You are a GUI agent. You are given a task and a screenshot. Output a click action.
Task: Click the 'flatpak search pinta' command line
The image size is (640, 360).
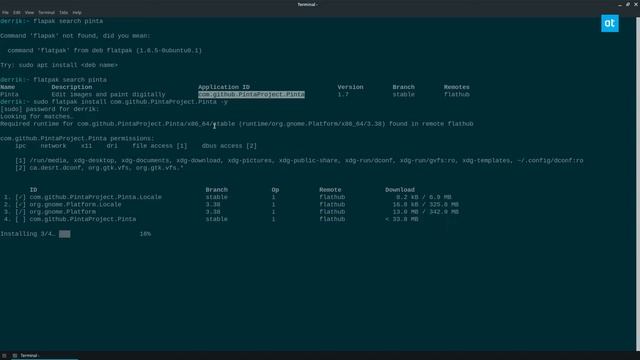[53, 80]
